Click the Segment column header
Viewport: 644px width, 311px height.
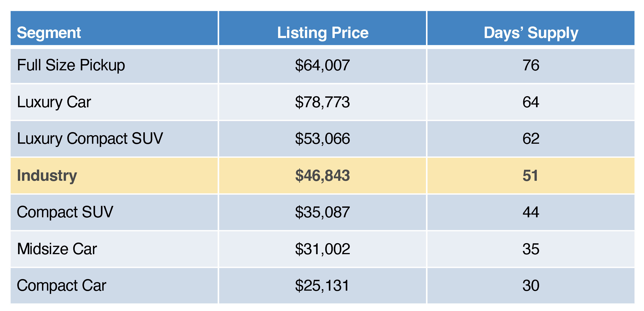49,33
